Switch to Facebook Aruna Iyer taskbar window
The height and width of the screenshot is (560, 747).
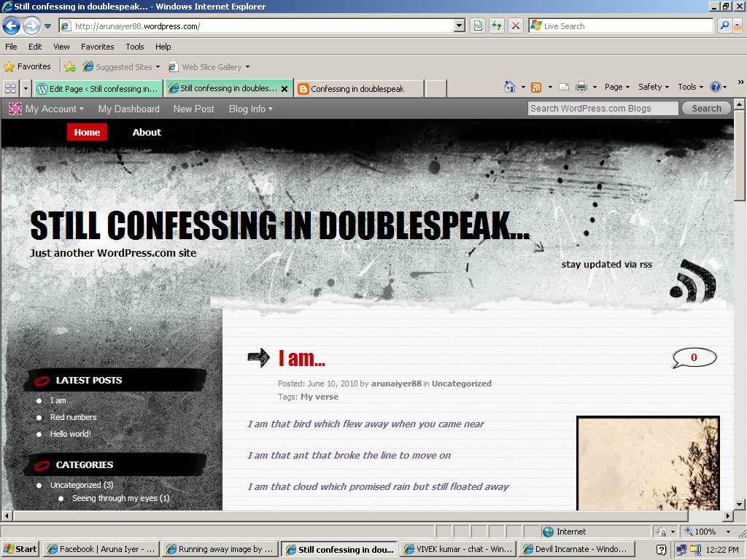click(x=101, y=549)
